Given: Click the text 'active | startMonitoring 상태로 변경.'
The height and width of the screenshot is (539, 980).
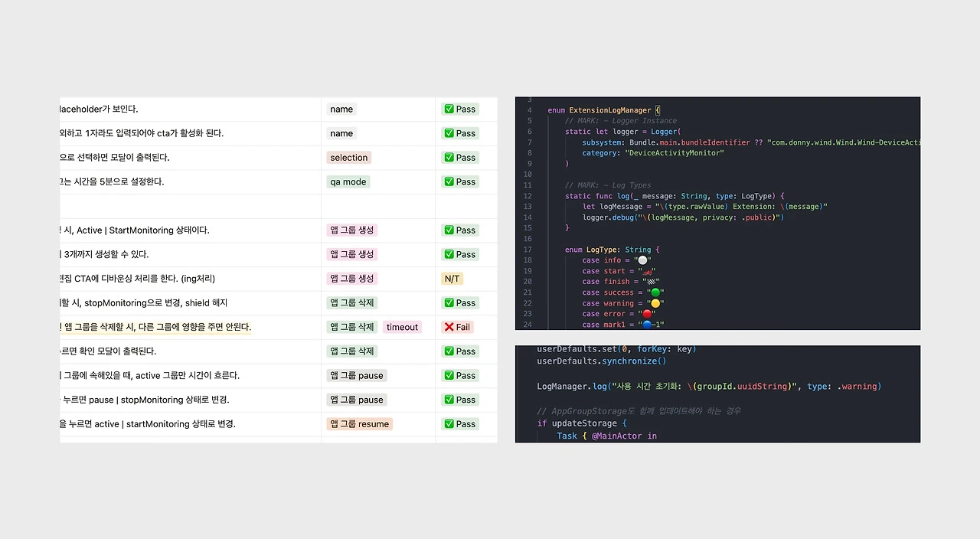Looking at the screenshot, I should 165,424.
